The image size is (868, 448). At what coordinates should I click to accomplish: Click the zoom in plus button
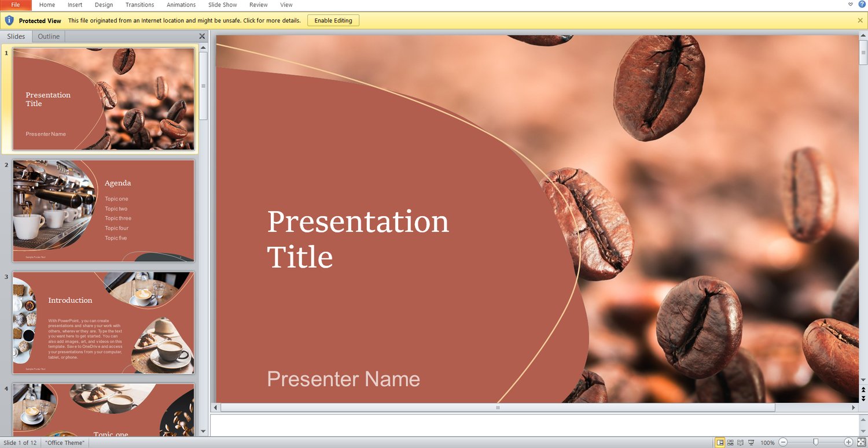848,443
